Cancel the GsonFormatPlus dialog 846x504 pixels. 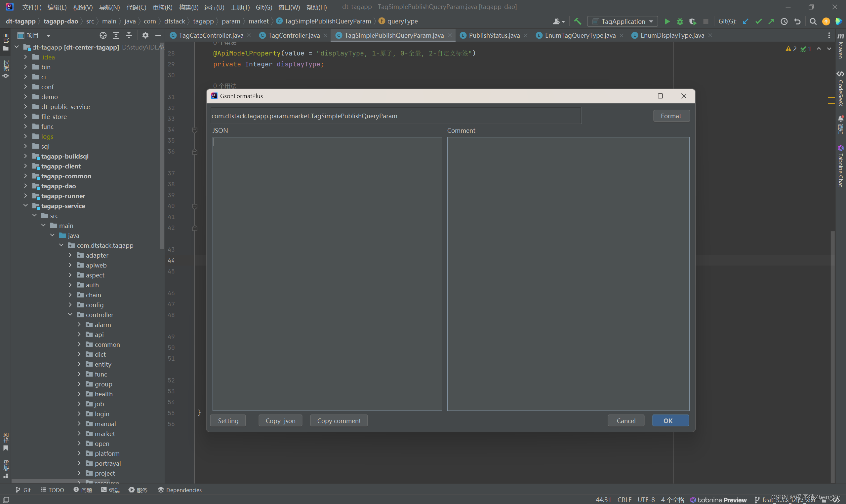click(x=626, y=421)
